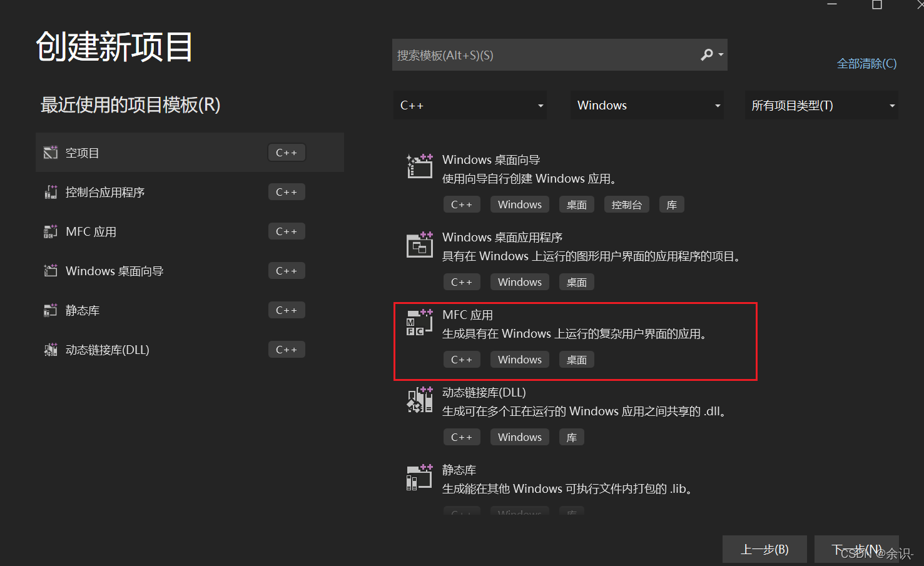Select Windows 桌面向导 recent template row

[x=190, y=271]
